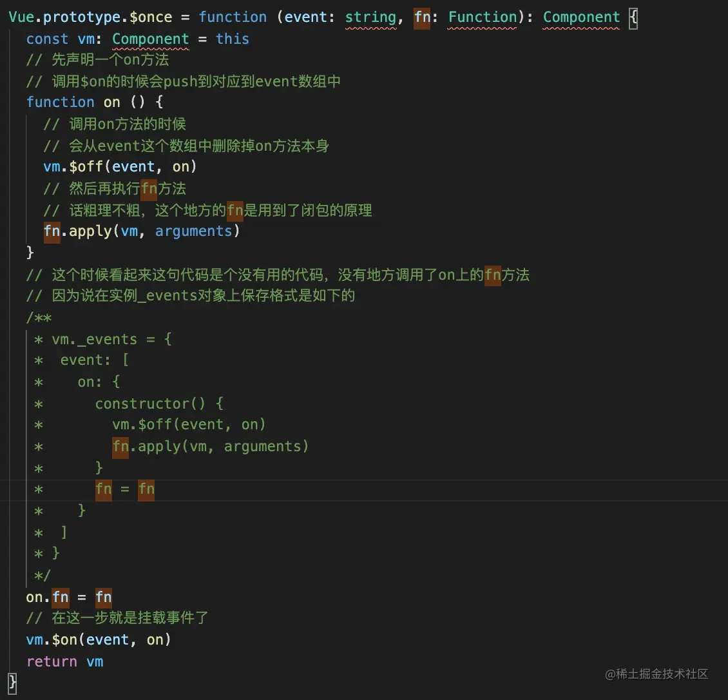Click the comment containing 'push到对应到event数组中'
Screen dimensions: 728x700
click(184, 82)
